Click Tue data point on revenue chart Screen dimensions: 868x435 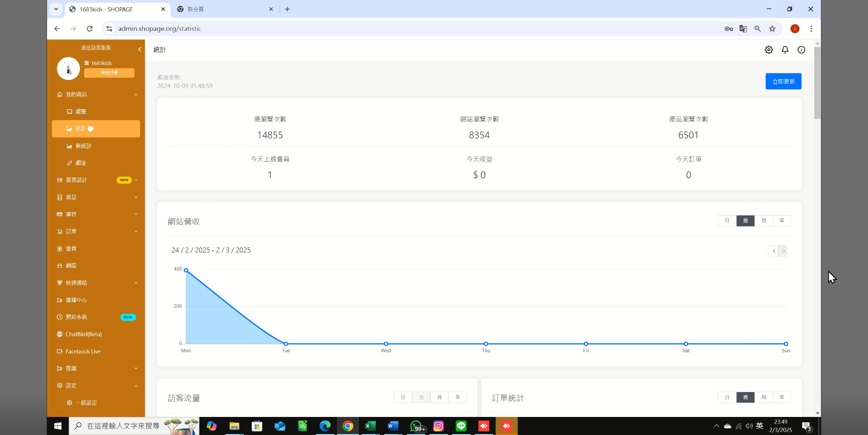(286, 344)
